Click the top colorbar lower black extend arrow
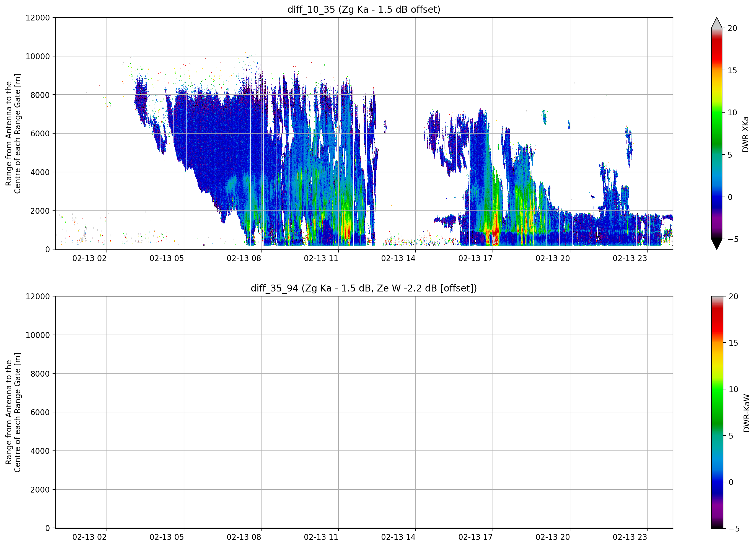 716,244
